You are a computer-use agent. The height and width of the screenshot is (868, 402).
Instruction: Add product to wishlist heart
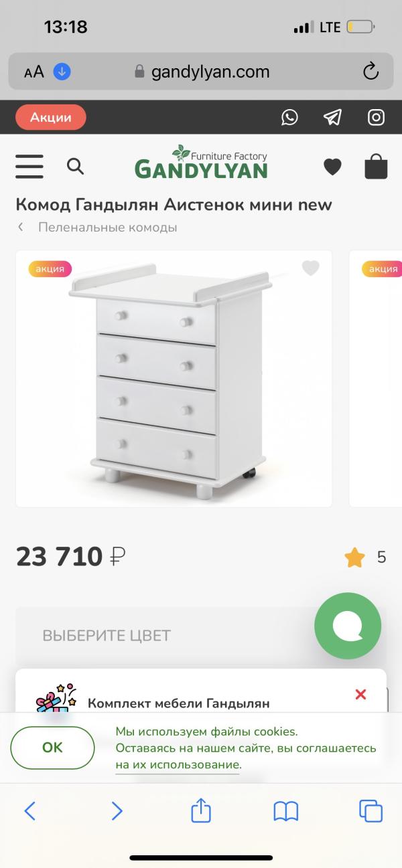click(x=310, y=268)
